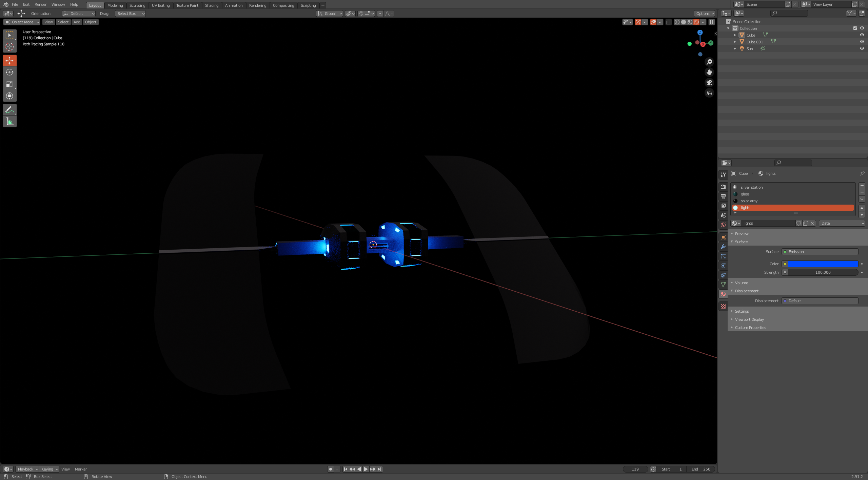Viewport: 868px width, 480px height.
Task: Select the Select Box tool in toolbar
Action: click(x=9, y=35)
